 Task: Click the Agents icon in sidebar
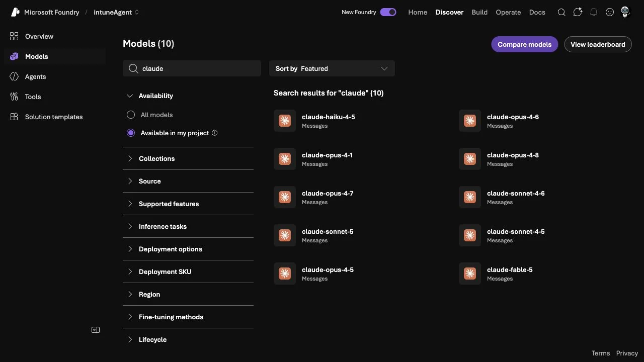(x=14, y=76)
